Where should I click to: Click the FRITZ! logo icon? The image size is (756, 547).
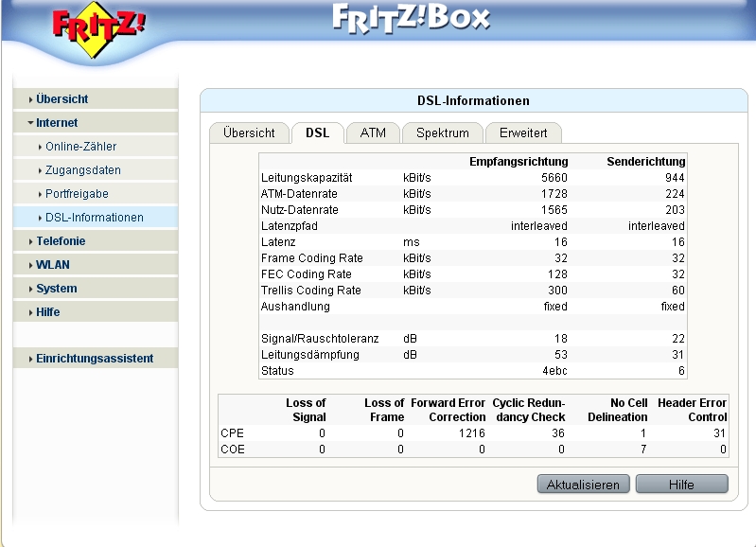tap(97, 29)
